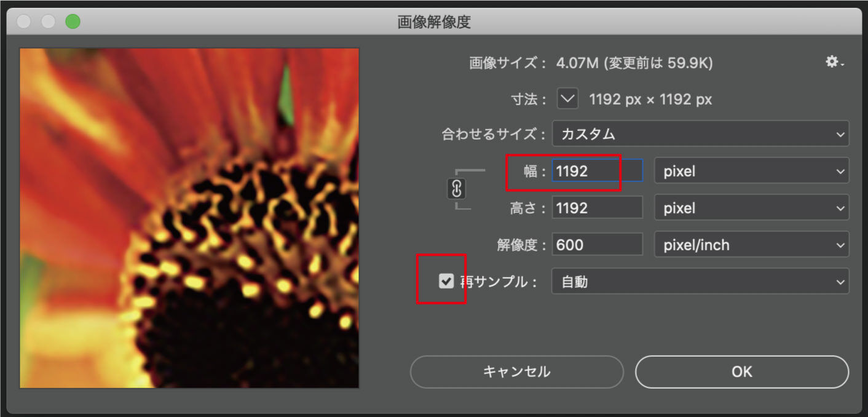868x417 pixels.
Task: Open the pixel/inch resolution unit dropdown
Action: click(751, 245)
